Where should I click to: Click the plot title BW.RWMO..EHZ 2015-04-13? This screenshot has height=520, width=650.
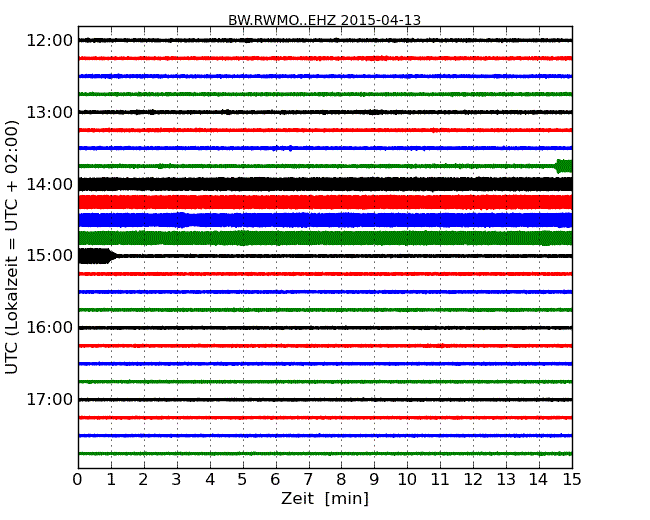click(324, 20)
